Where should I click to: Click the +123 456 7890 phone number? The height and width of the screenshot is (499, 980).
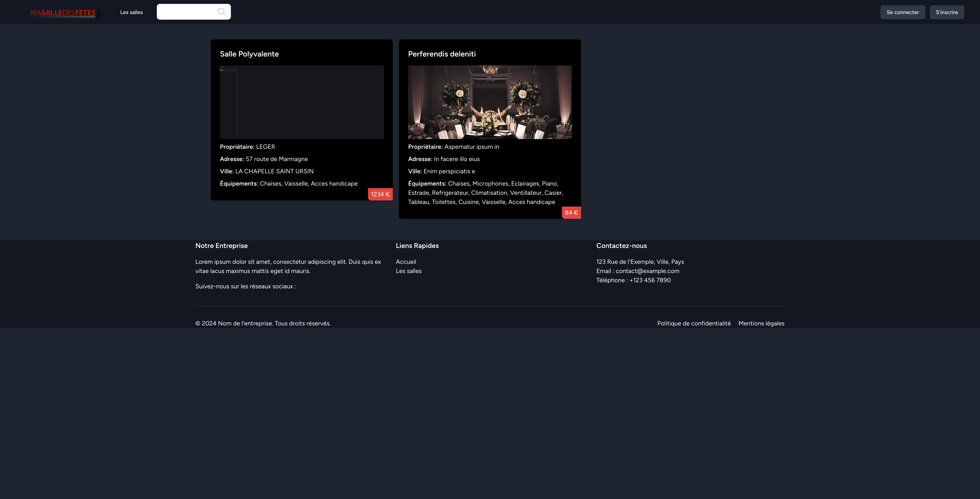[650, 280]
